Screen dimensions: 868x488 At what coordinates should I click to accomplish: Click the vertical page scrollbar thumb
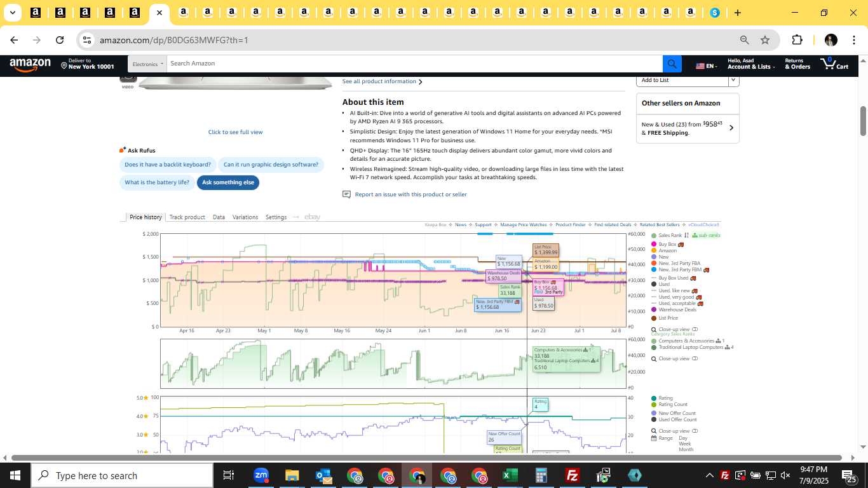click(x=863, y=121)
